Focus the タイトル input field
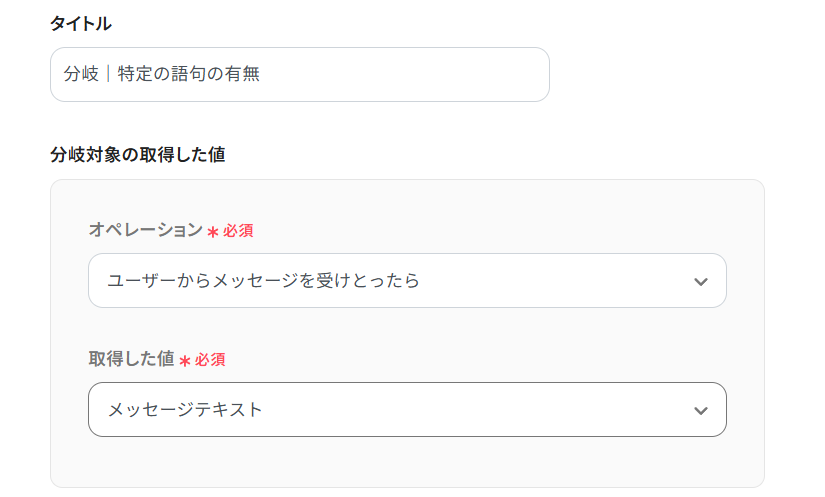The height and width of the screenshot is (497, 825). point(300,74)
